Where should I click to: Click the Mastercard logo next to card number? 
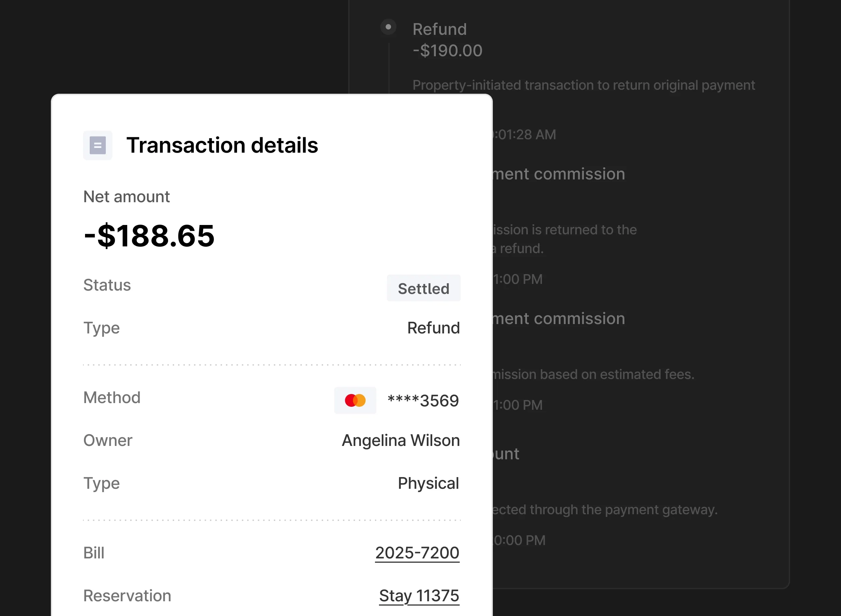(x=355, y=400)
